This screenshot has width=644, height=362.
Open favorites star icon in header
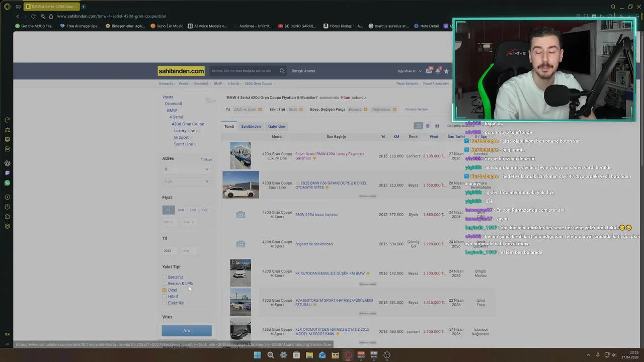446,71
